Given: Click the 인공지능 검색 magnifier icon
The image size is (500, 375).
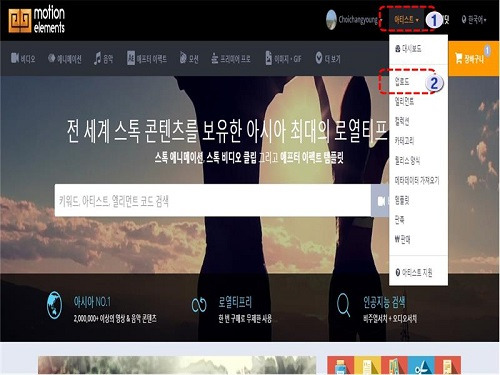Looking at the screenshot, I should pyautogui.click(x=343, y=304).
